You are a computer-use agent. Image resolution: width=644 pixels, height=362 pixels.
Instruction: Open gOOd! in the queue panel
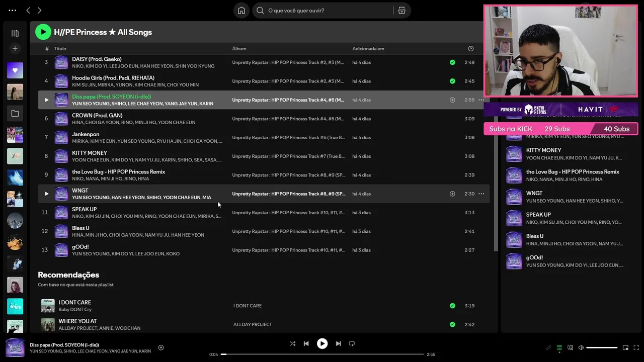coord(534,257)
